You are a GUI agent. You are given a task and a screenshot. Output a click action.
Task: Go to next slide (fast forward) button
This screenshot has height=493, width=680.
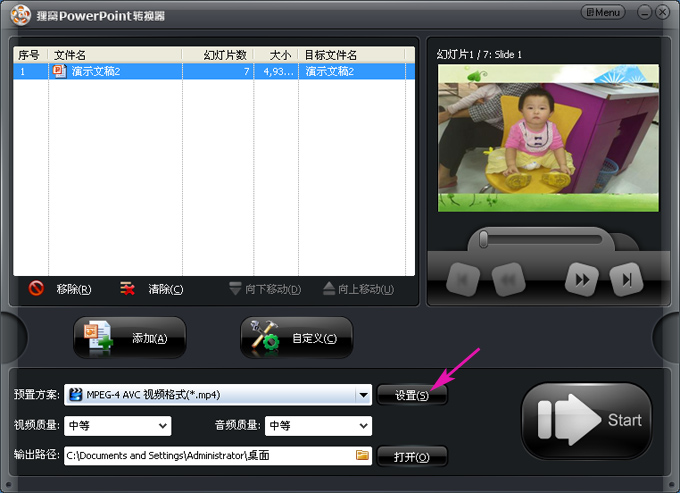click(582, 280)
